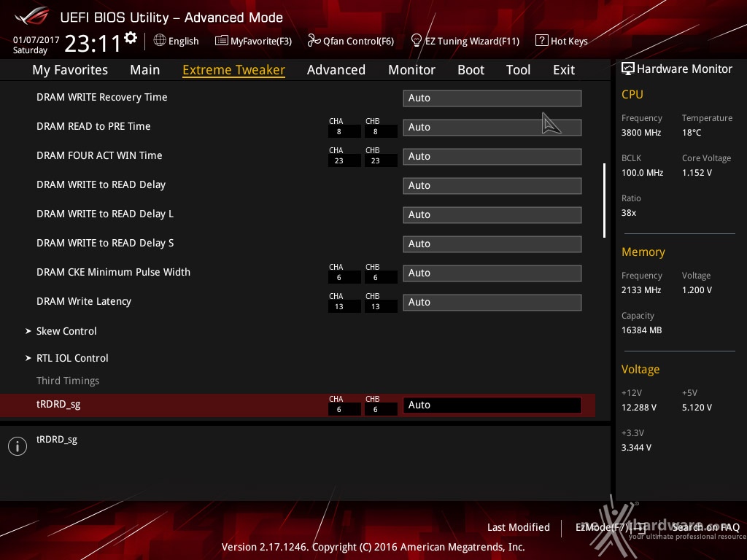The width and height of the screenshot is (747, 560).
Task: Click the settings list scrollbar
Action: click(604, 201)
